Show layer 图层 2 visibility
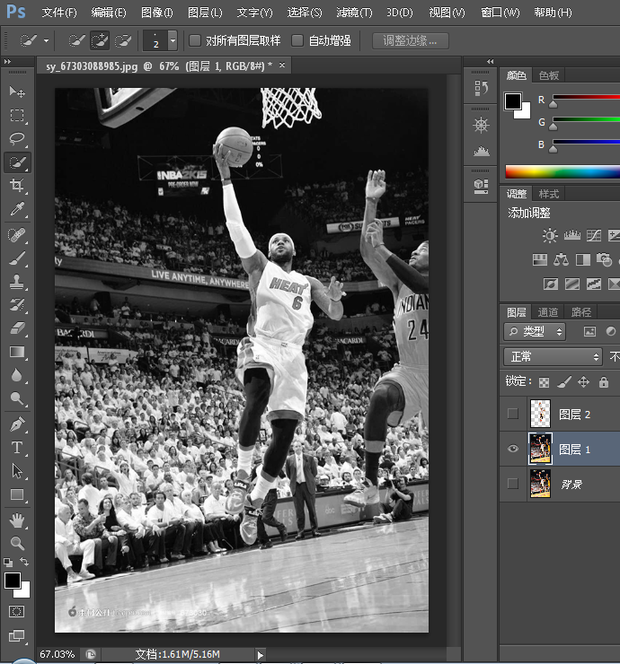 pyautogui.click(x=512, y=413)
